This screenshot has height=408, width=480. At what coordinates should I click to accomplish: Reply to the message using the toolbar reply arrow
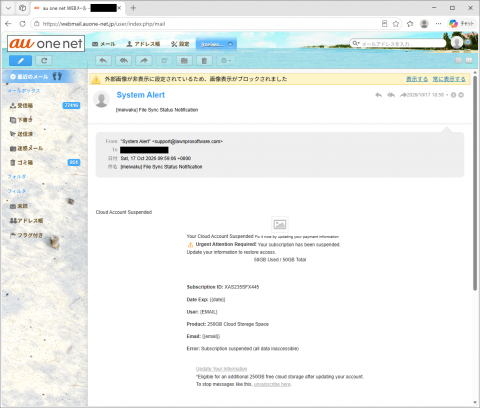[103, 61]
